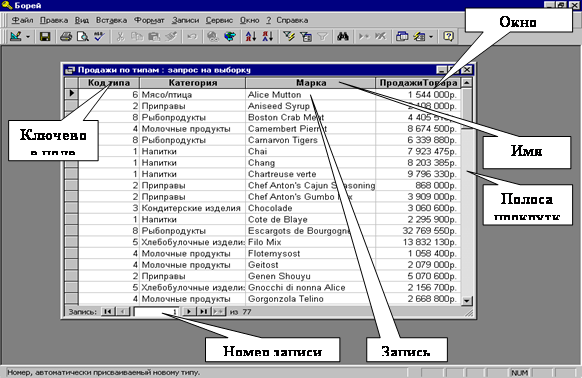The width and height of the screenshot is (582, 378).
Task: Click the table scrollbar down arrow
Action: tap(467, 300)
